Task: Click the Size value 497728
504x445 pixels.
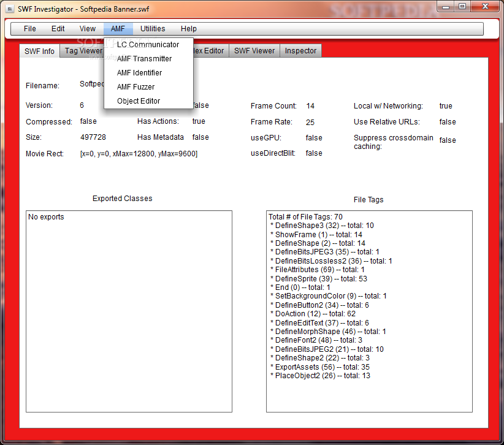Action: point(93,137)
